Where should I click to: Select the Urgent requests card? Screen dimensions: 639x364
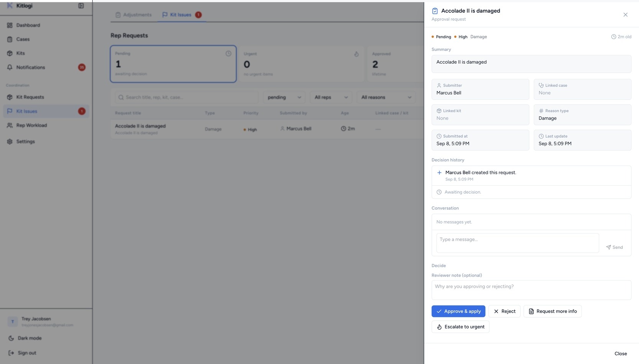tap(301, 64)
